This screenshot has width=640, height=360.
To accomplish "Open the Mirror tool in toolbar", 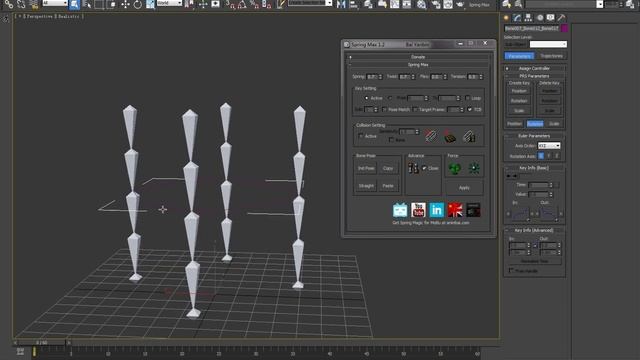I will click(x=341, y=4).
